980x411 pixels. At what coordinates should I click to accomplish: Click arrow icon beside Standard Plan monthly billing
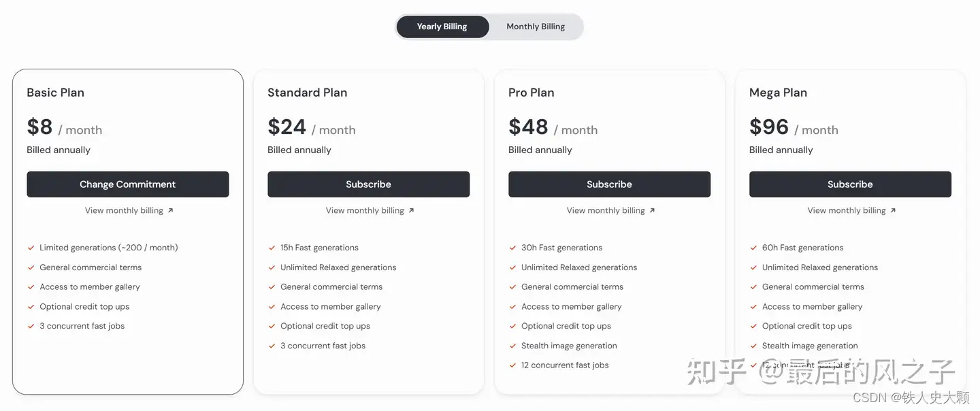(x=411, y=211)
